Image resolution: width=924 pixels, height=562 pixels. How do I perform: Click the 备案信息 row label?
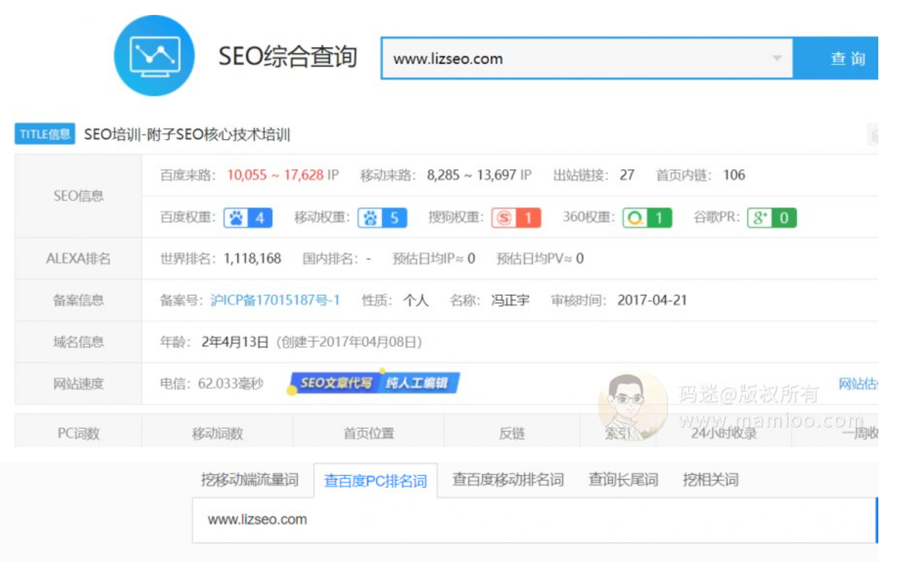coord(78,300)
